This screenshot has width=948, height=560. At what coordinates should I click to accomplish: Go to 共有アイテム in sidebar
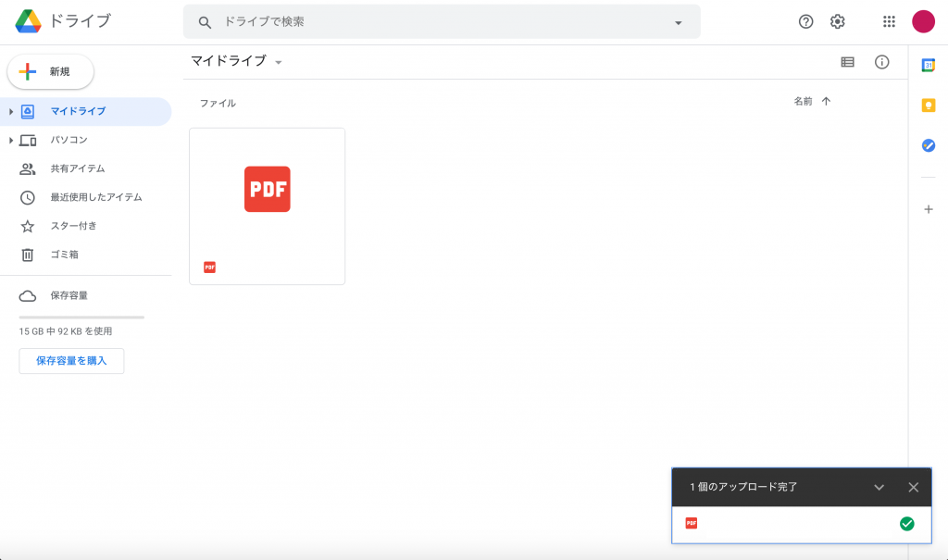(x=77, y=169)
